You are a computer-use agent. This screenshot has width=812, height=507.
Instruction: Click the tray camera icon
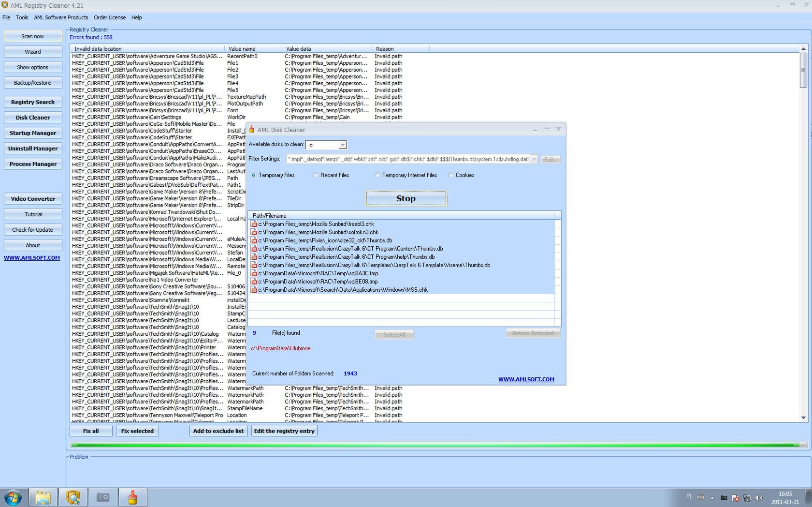(x=724, y=498)
